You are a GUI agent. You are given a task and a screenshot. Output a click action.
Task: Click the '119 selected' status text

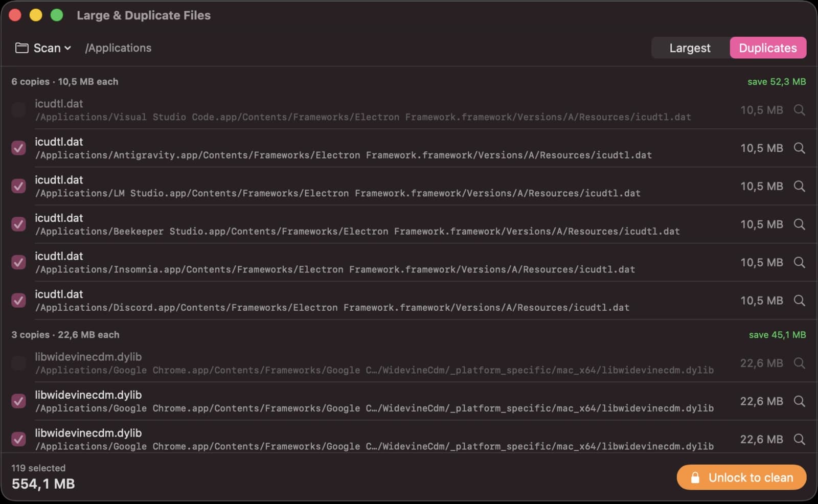click(38, 468)
